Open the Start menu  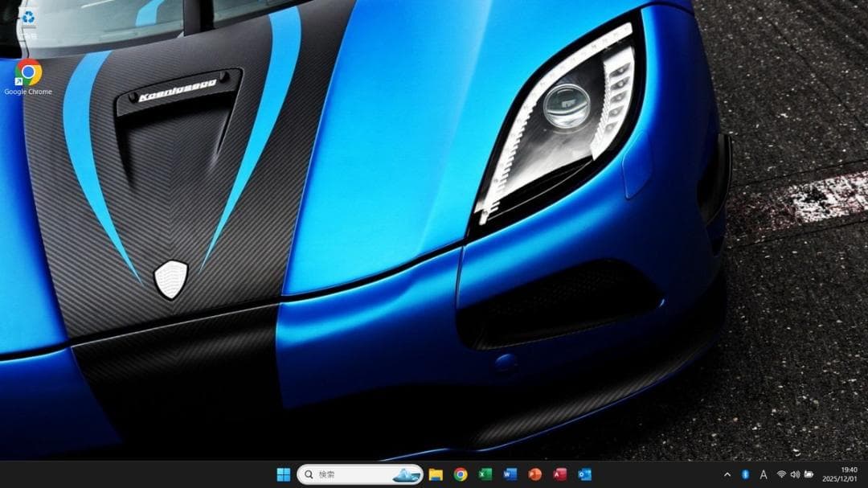283,474
